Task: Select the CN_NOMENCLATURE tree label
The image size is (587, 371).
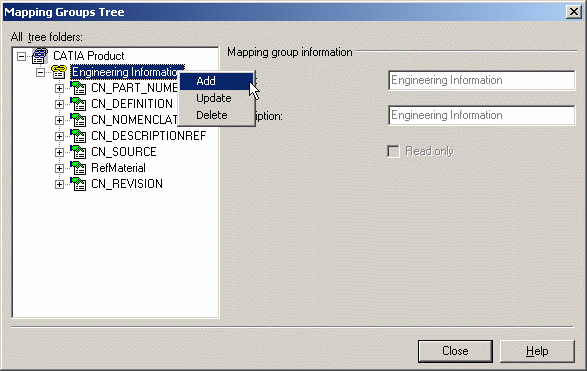Action: [134, 120]
